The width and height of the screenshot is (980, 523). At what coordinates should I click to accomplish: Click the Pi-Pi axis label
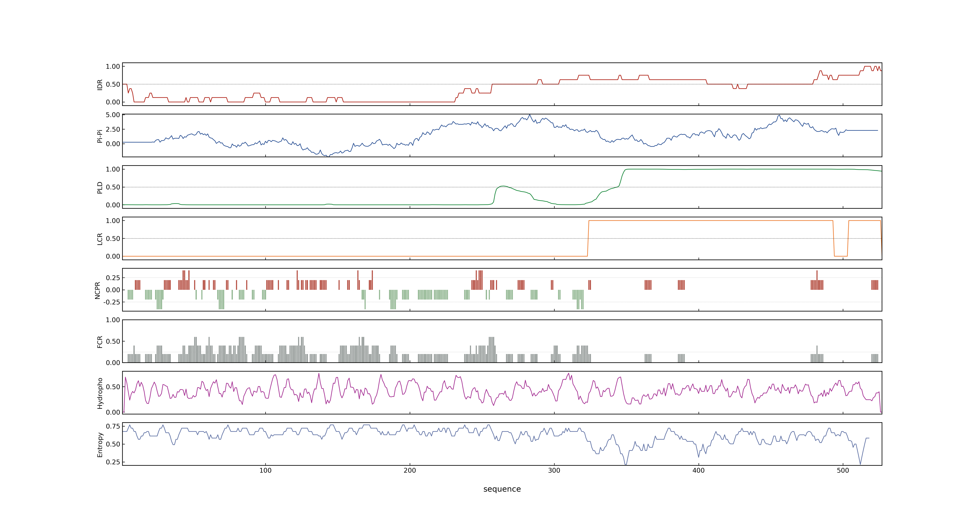click(x=100, y=136)
